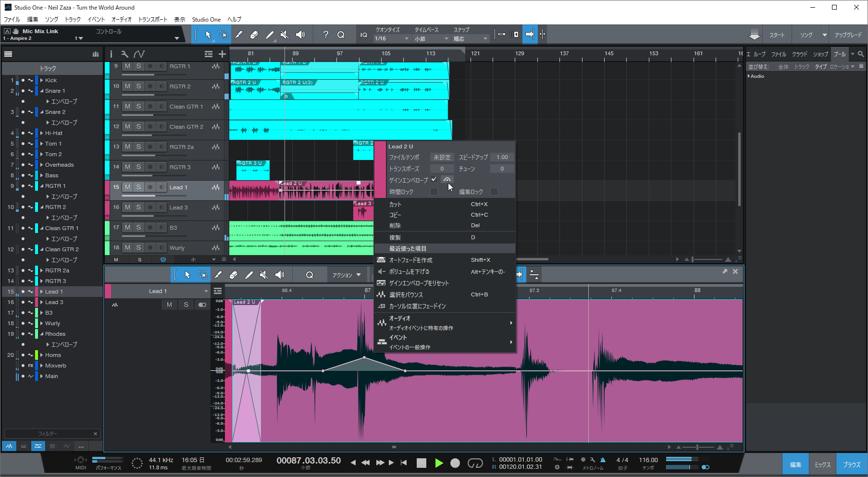Click the アップグレード button

click(848, 35)
